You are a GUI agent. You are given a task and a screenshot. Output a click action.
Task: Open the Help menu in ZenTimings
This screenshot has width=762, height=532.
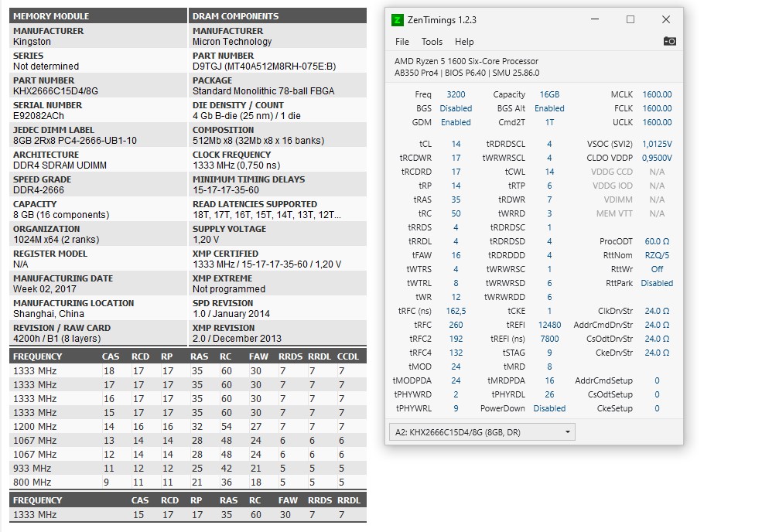point(464,42)
